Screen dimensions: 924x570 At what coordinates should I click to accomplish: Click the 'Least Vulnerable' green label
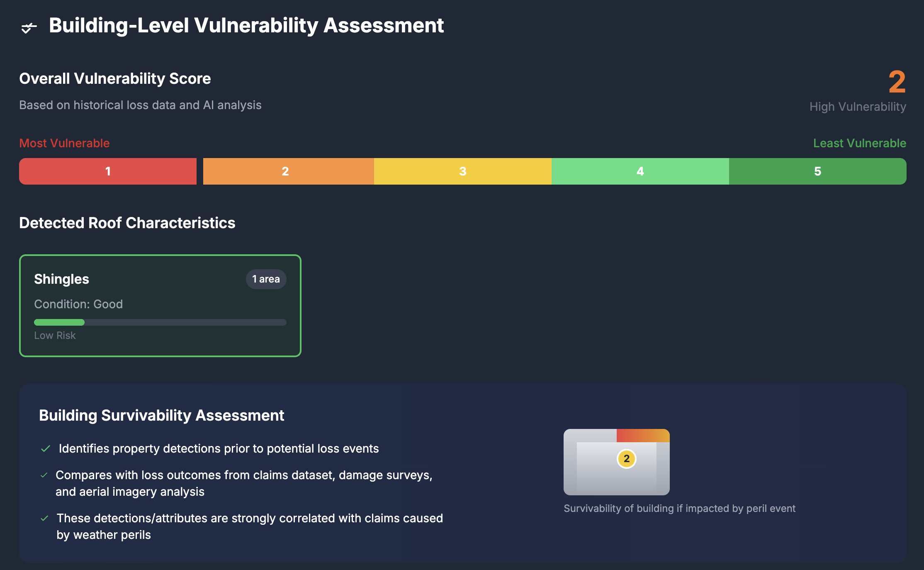(x=859, y=143)
